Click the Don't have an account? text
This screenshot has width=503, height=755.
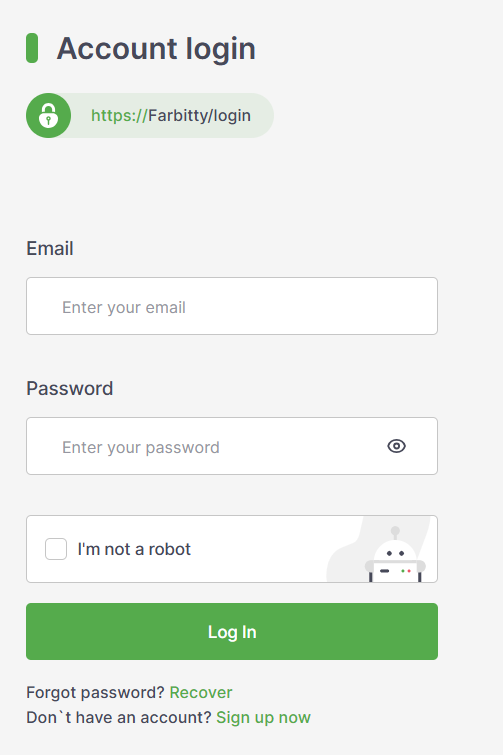coord(119,717)
